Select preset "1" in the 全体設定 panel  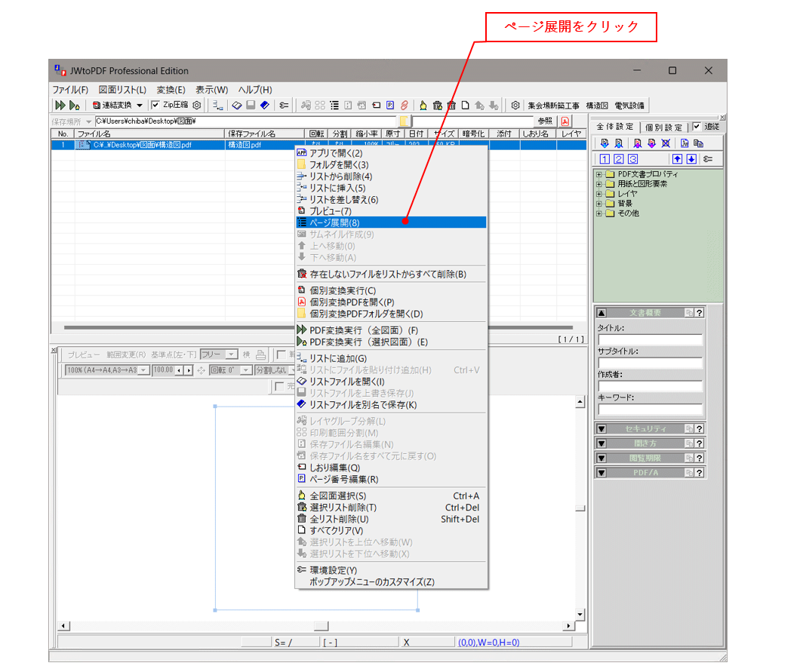pos(604,159)
